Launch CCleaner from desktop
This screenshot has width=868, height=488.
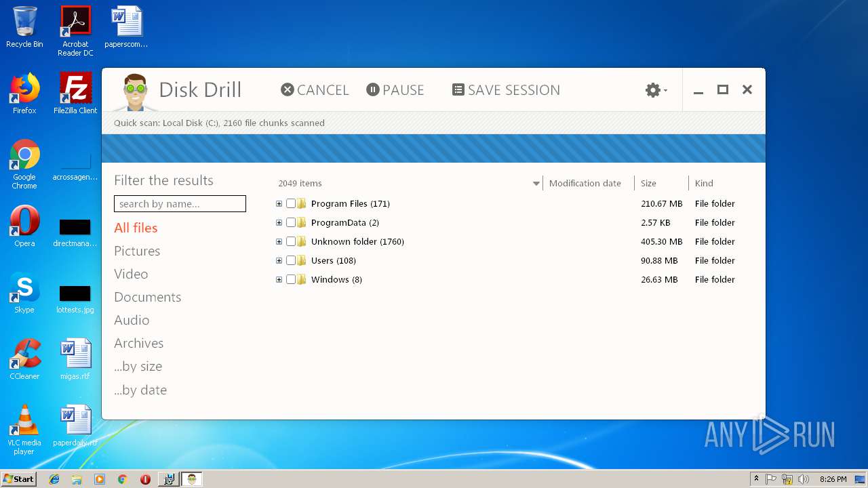click(24, 359)
